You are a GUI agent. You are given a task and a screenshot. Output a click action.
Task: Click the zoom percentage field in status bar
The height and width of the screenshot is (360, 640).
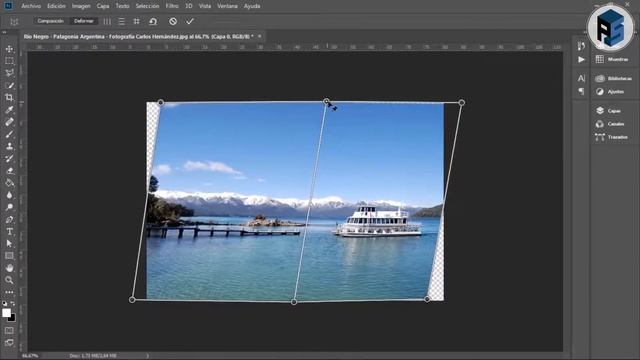coord(30,356)
